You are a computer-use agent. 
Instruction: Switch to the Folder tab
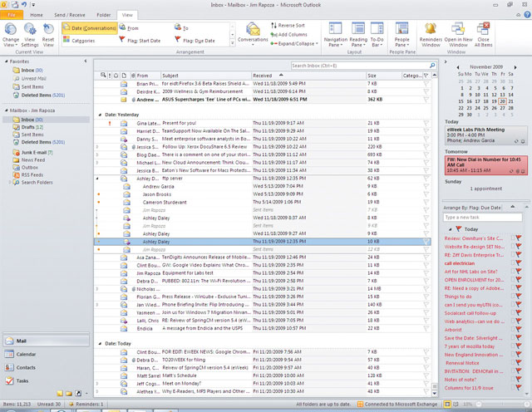103,15
